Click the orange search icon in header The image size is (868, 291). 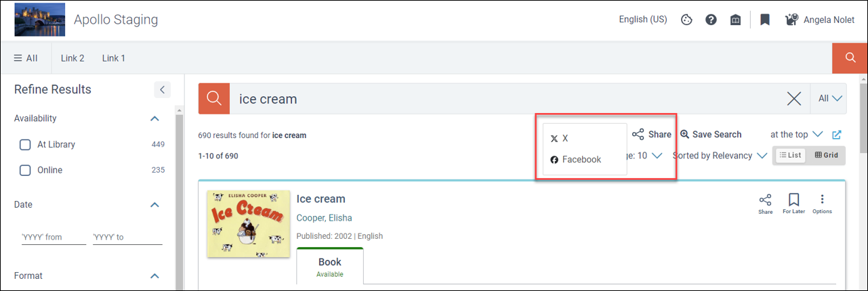tap(850, 58)
